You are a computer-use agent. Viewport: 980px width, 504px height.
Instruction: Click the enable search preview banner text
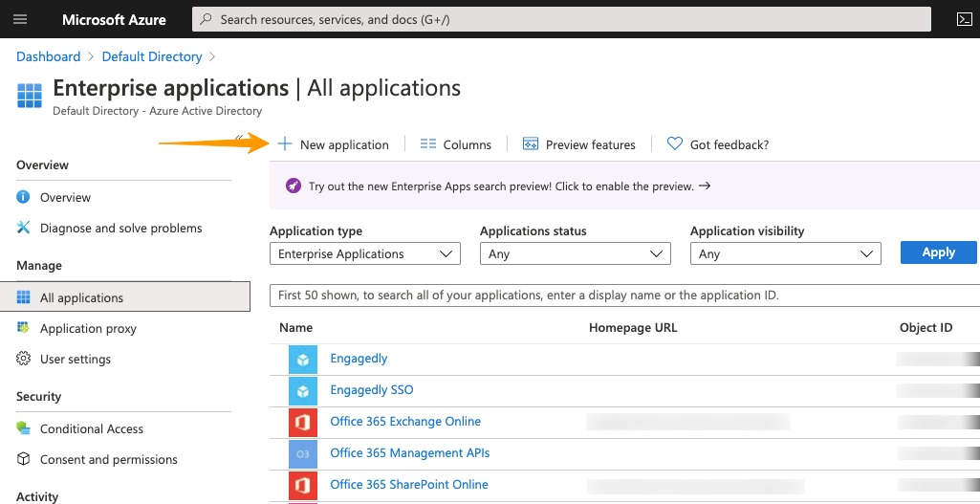[501, 186]
